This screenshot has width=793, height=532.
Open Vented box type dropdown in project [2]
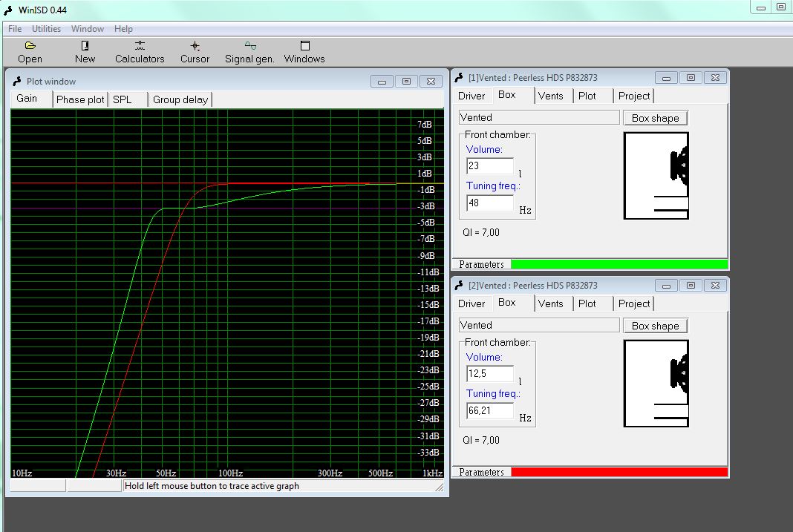[x=539, y=326]
